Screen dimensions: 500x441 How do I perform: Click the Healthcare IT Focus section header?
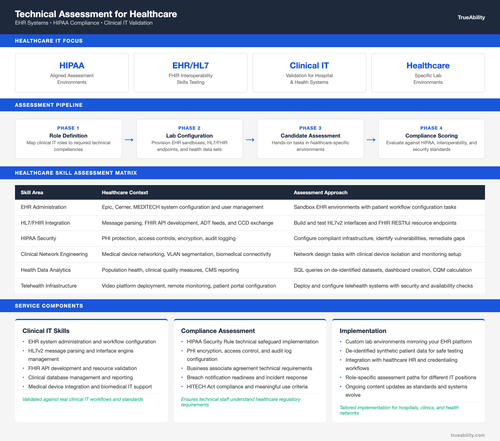[x=49, y=41]
